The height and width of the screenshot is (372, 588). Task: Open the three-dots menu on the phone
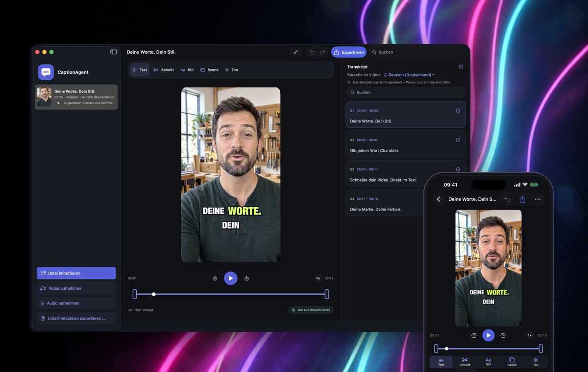pos(538,199)
